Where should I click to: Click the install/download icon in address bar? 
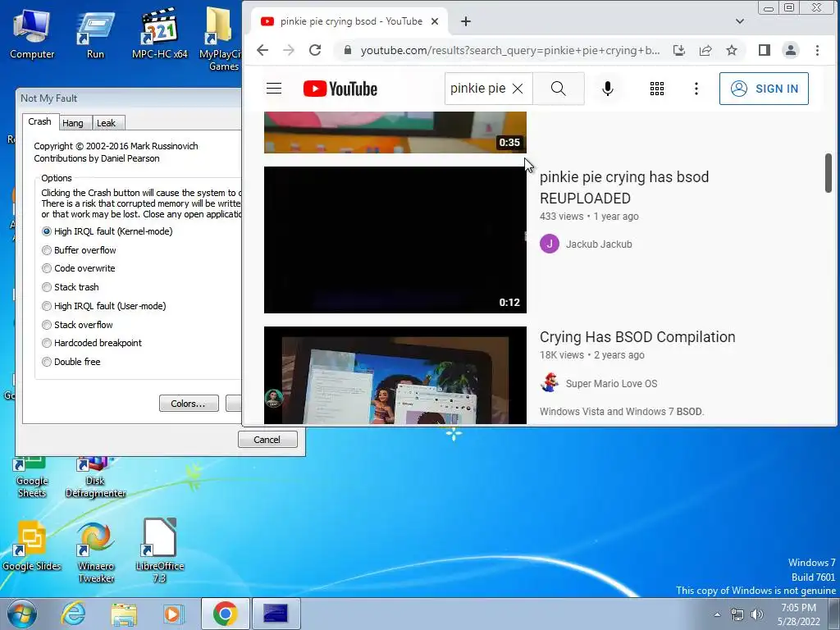point(678,50)
